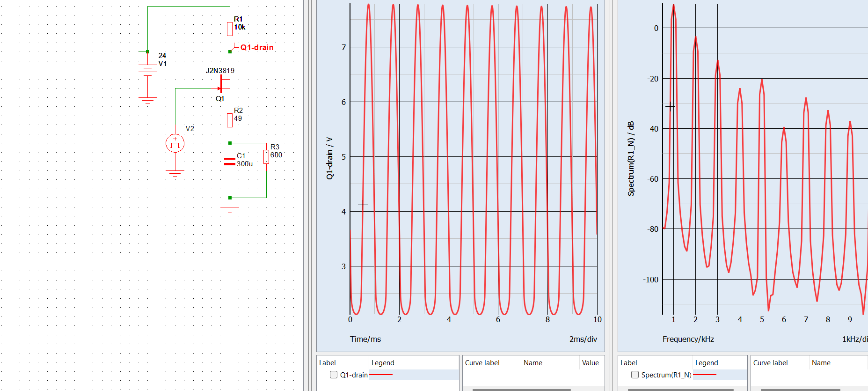Click the 2ms/div scale label
This screenshot has width=868, height=391.
pos(583,339)
